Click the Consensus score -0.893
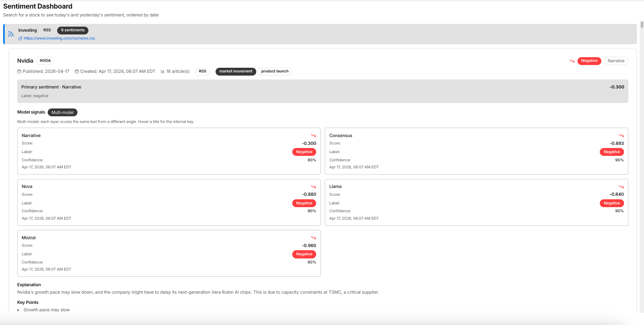The height and width of the screenshot is (325, 644). [617, 143]
